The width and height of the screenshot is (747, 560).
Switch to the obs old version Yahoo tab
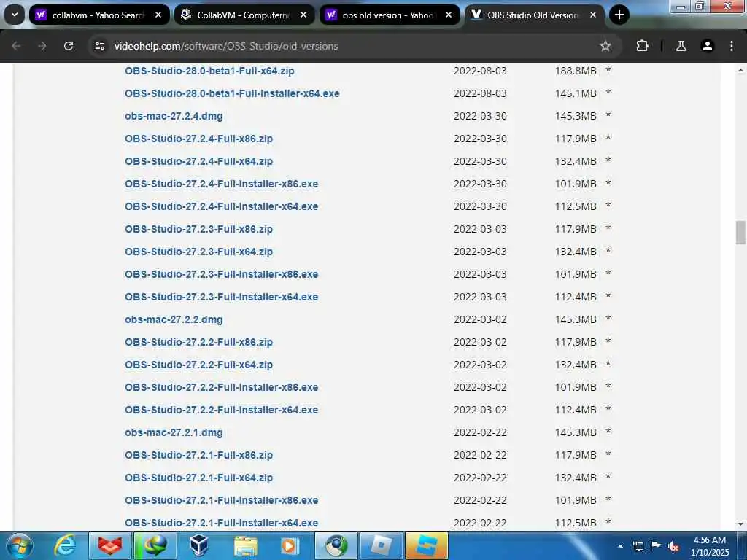(x=390, y=15)
